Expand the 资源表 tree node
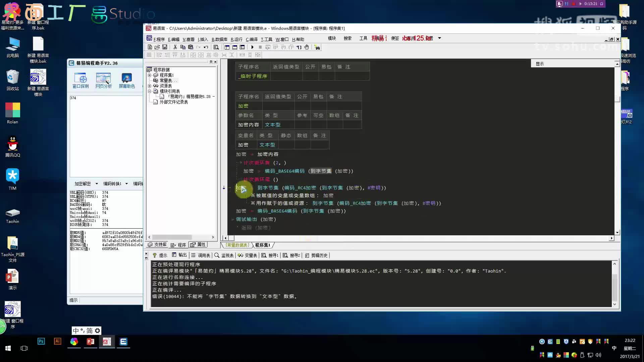 [149, 86]
